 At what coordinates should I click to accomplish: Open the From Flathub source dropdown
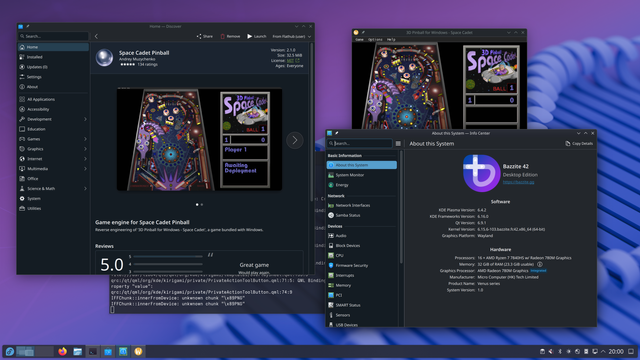[292, 36]
